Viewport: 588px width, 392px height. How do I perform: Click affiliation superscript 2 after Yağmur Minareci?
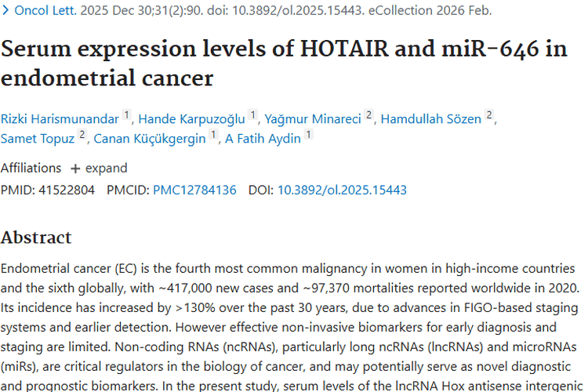point(369,116)
